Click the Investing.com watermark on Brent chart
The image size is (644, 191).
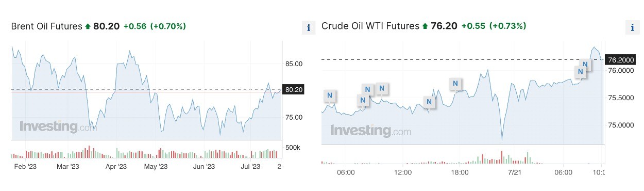pos(58,126)
